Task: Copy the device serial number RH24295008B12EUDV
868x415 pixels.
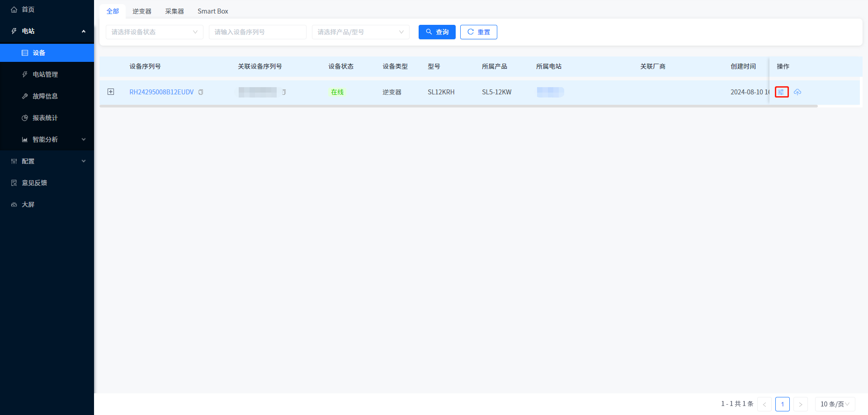Action: pyautogui.click(x=201, y=92)
